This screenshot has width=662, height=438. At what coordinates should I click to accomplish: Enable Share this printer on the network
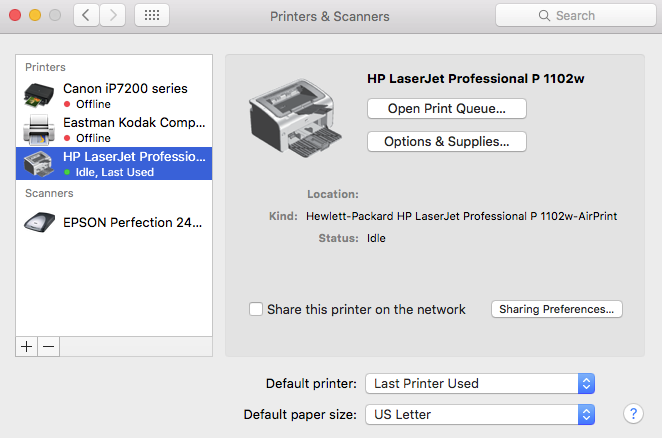256,310
